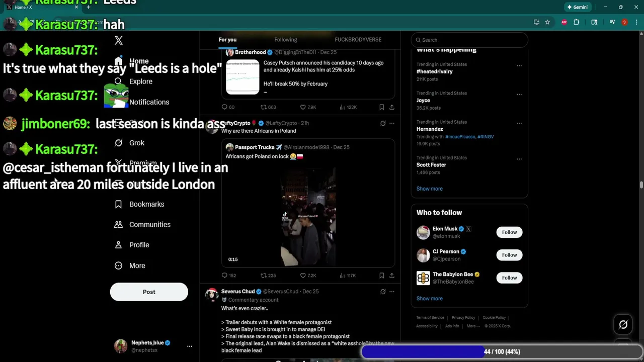
Task: Open more options for Scott Foster trend
Action: click(x=519, y=159)
